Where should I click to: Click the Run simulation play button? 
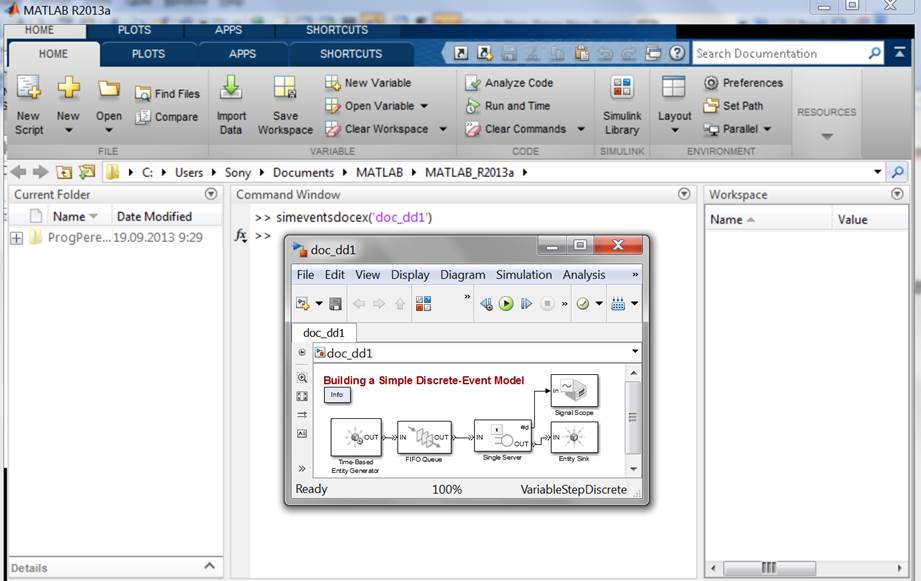click(506, 304)
